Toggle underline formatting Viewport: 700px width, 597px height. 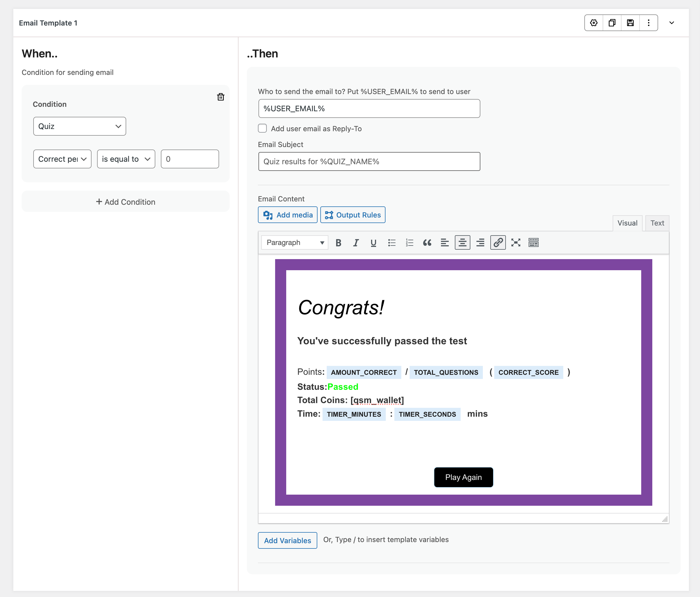(373, 242)
